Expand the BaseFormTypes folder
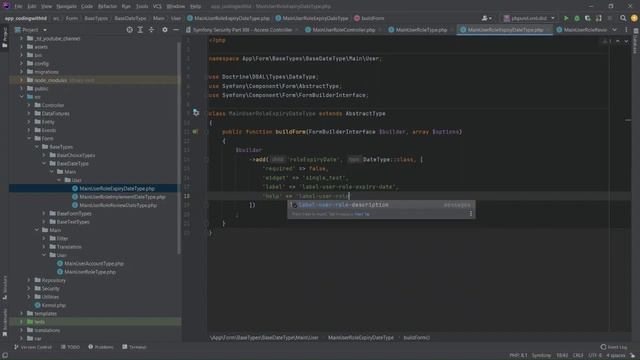This screenshot has width=640, height=360. (x=44, y=213)
